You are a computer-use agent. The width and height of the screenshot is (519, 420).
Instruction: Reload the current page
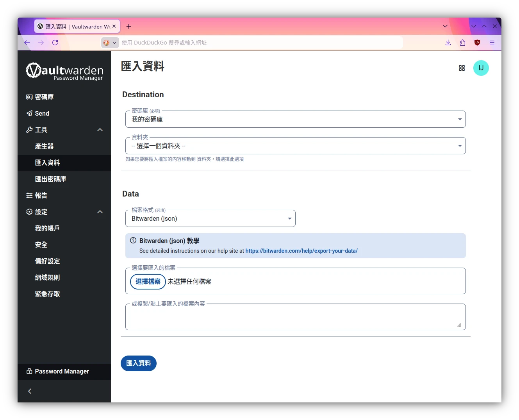(x=55, y=43)
